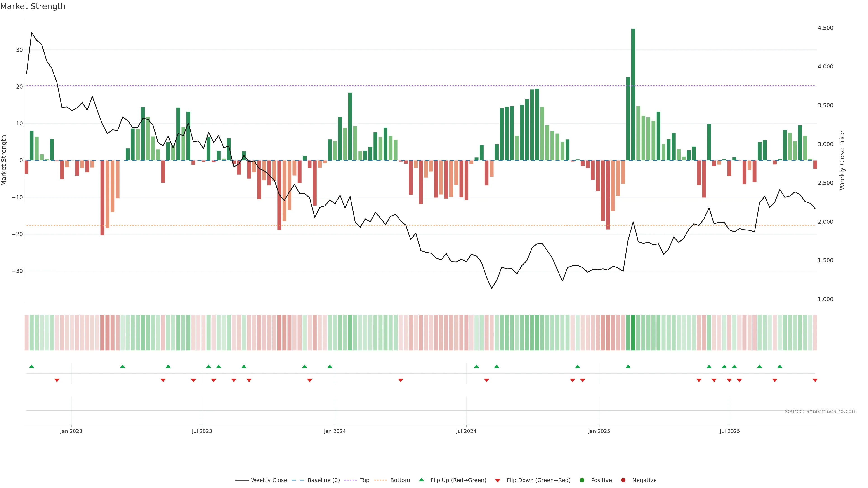Click Flip Up green triangle legend icon
Screen dimensions: 868x488
click(421, 480)
